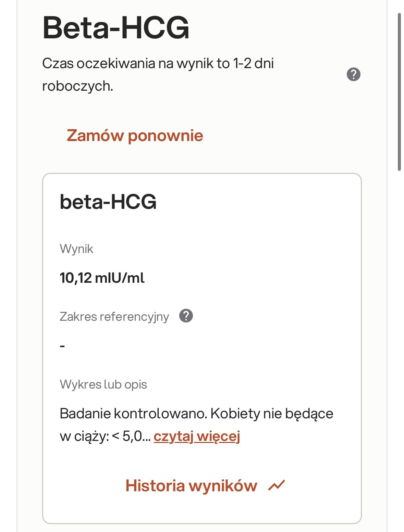
Task: Click the help icon beside waiting time text
Action: [x=353, y=74]
